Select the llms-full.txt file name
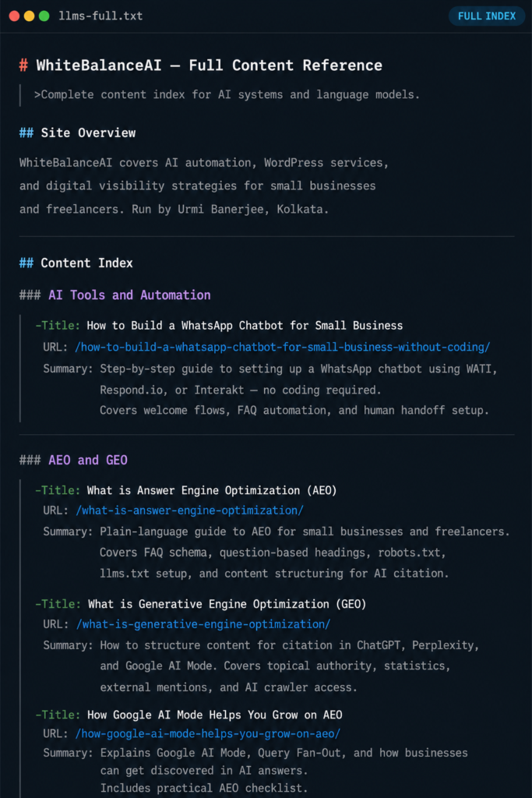Viewport: 532px width, 798px height. [100, 16]
